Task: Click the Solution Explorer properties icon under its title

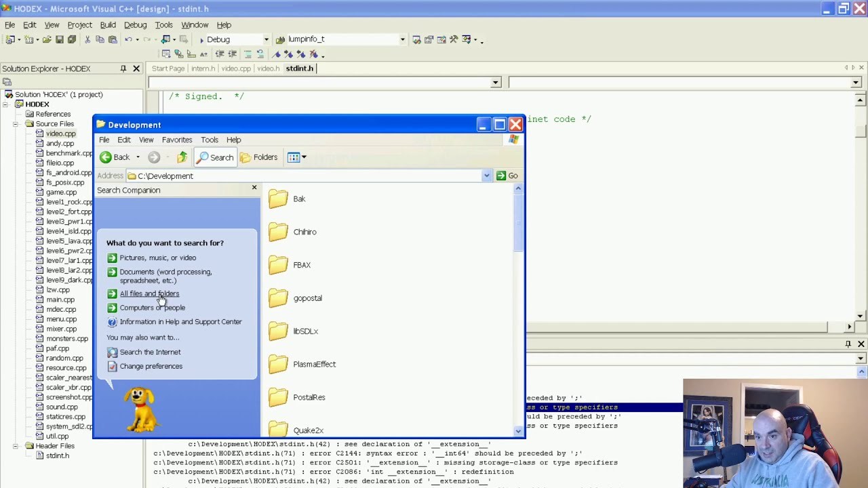Action: [x=7, y=82]
